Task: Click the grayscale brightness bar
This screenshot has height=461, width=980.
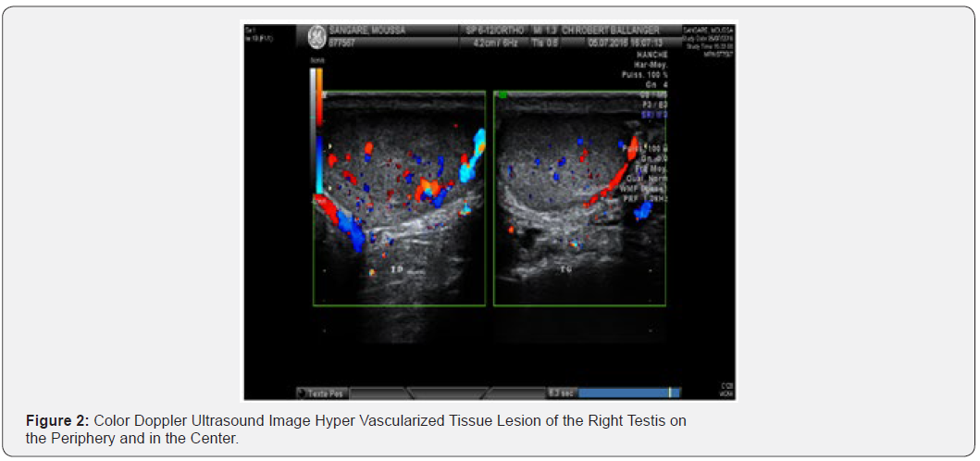Action: [x=313, y=130]
